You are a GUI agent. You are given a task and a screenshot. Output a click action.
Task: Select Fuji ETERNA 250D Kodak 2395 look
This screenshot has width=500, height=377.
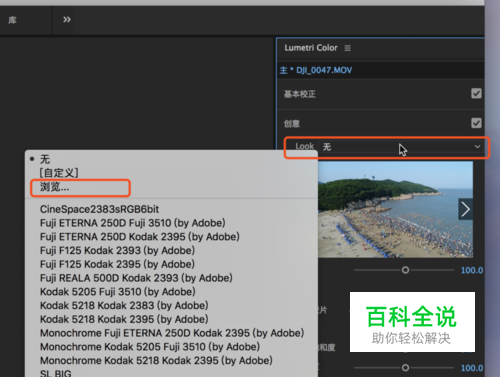[140, 237]
